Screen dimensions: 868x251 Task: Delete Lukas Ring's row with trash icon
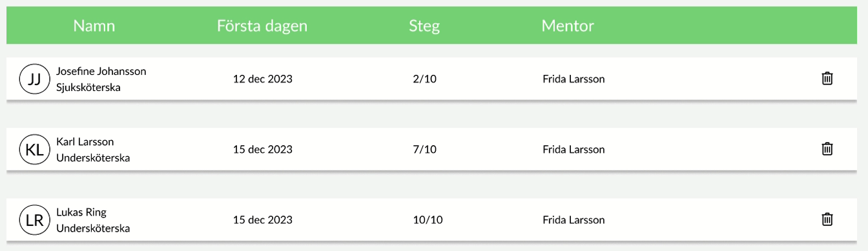coord(827,219)
